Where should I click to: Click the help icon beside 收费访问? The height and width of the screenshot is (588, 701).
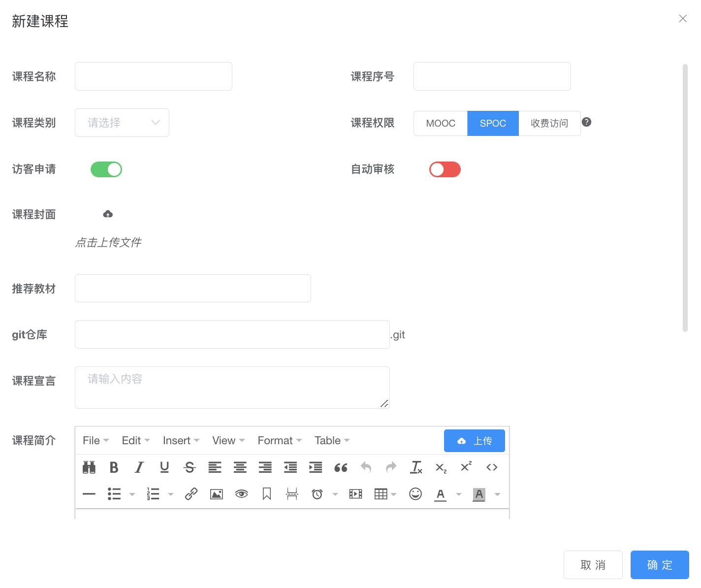tap(586, 122)
